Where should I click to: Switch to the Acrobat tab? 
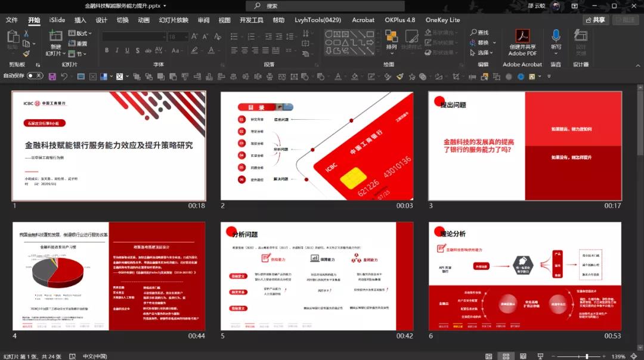pyautogui.click(x=363, y=20)
